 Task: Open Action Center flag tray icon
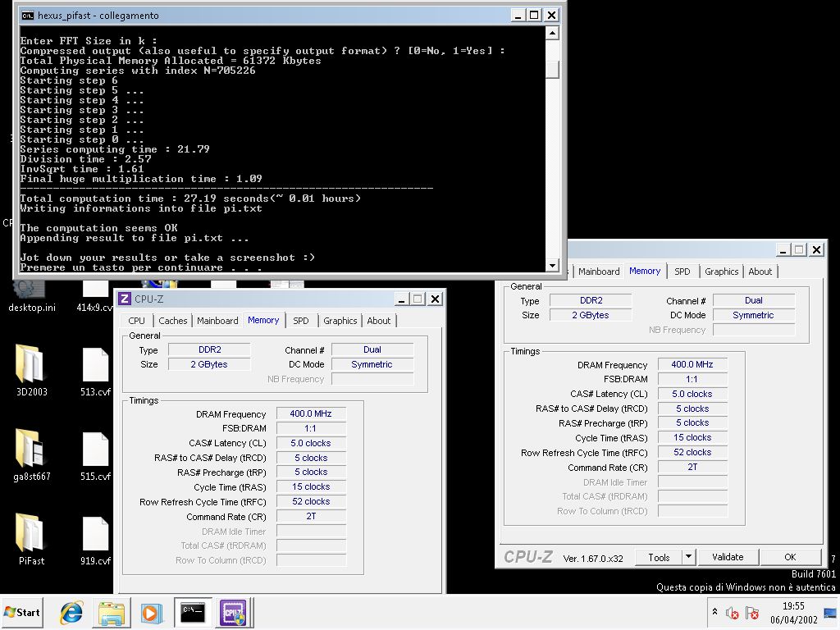[751, 612]
